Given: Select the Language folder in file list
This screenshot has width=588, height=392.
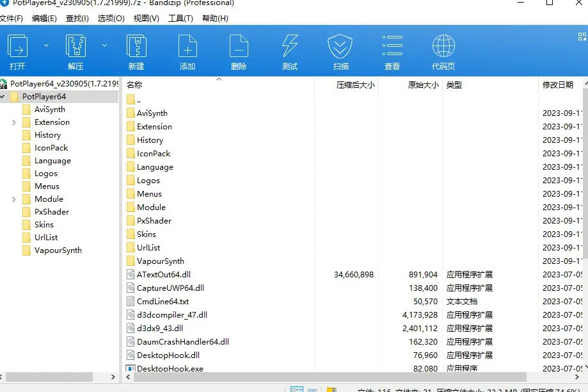Looking at the screenshot, I should [155, 167].
